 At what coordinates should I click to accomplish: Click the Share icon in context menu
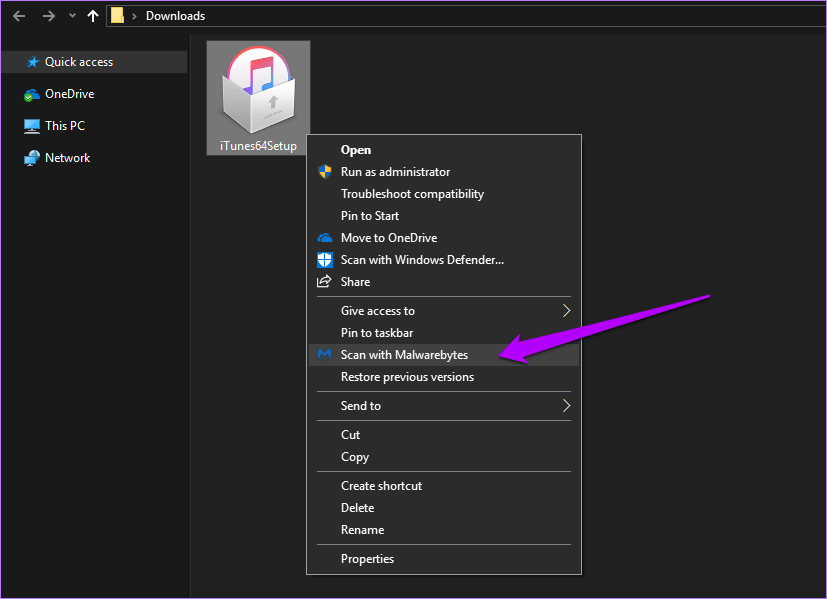click(x=324, y=282)
